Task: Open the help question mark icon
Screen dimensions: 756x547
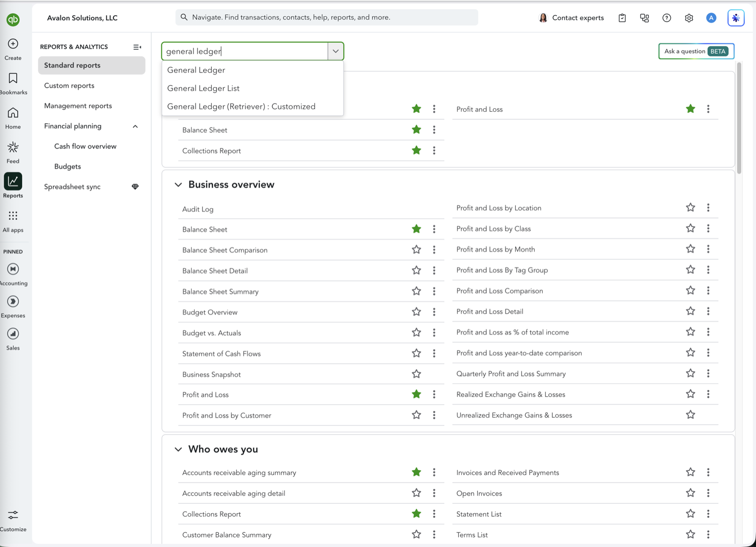Action: point(667,18)
